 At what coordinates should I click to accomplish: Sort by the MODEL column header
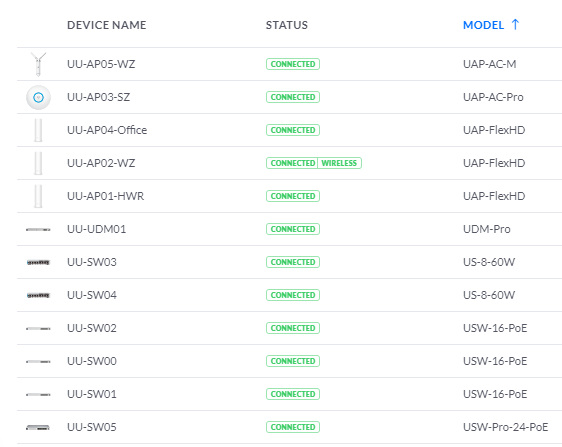point(484,25)
